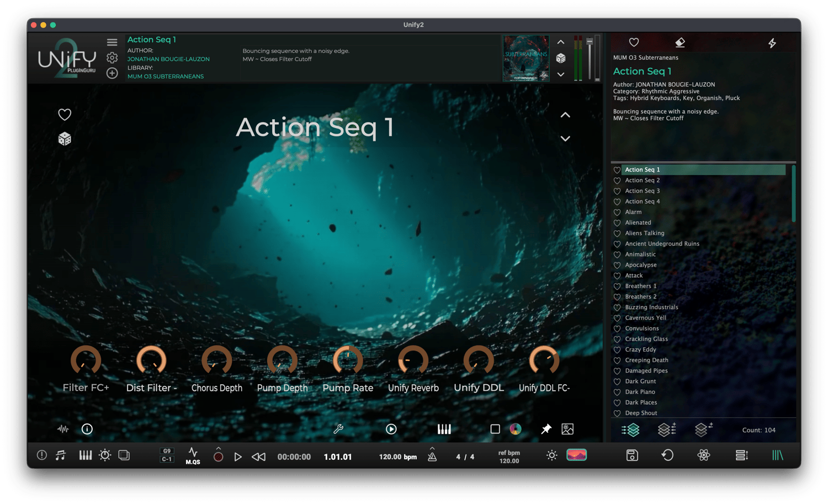The height and width of the screenshot is (504, 828).
Task: Toggle the favorite heart for Convulsions
Action: pos(617,329)
